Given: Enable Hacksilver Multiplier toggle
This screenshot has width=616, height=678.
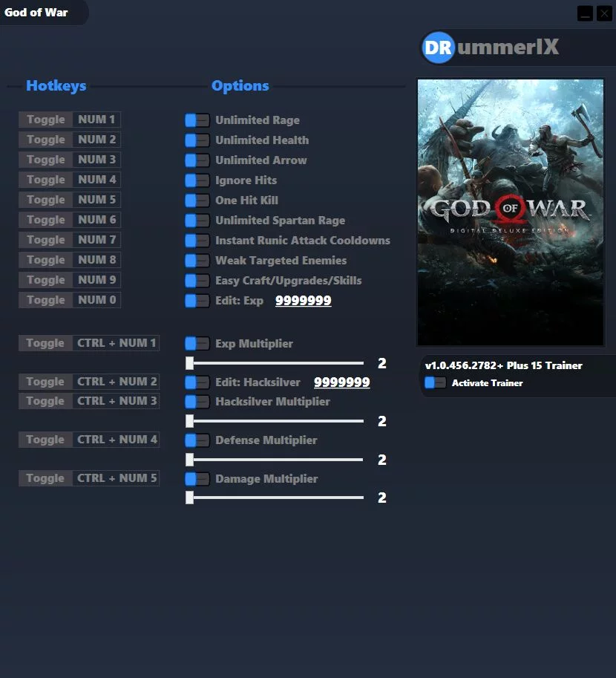Looking at the screenshot, I should point(197,402).
